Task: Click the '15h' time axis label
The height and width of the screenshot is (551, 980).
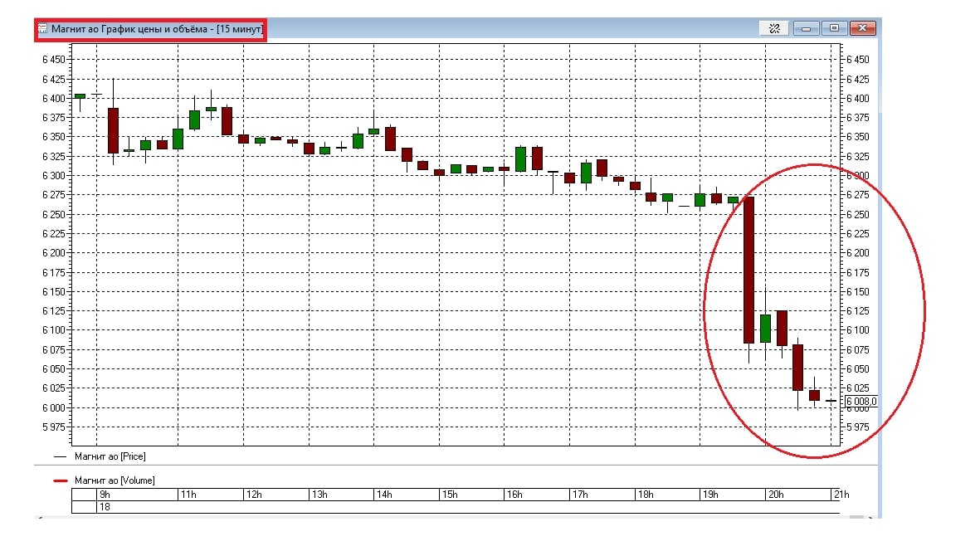Action: [450, 495]
